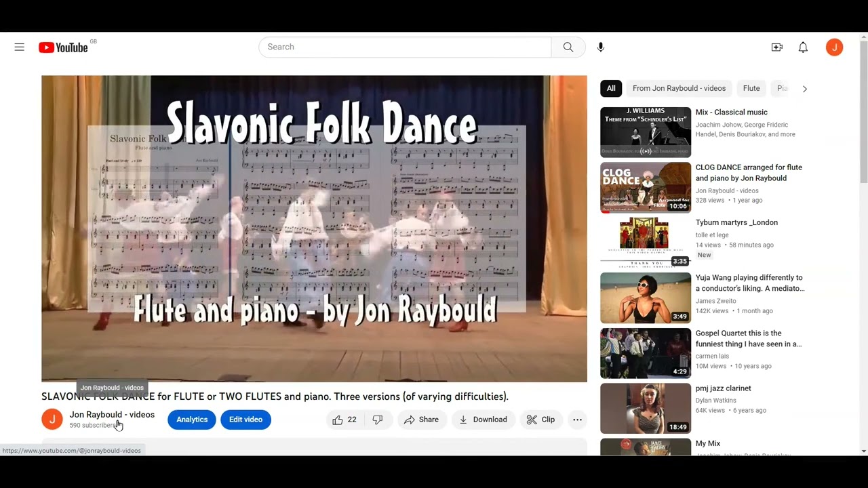Open CLOG DANCE video thumbnail
The width and height of the screenshot is (868, 488).
click(646, 188)
